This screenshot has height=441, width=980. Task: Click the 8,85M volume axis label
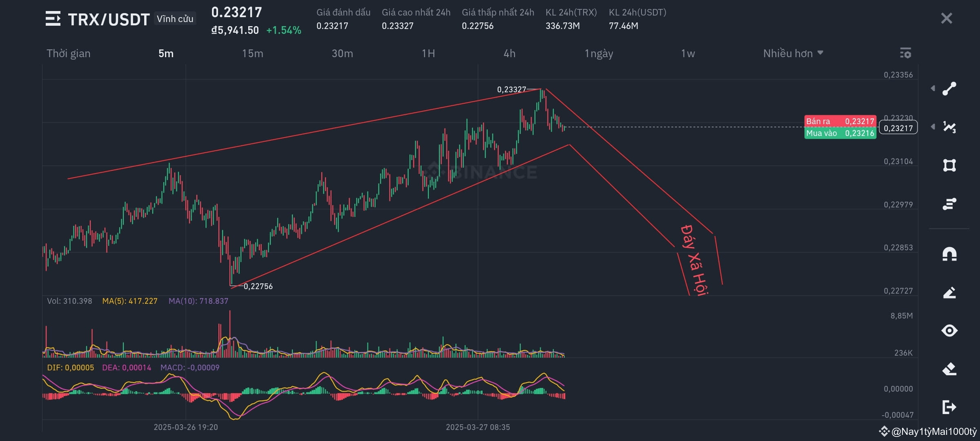tap(902, 316)
